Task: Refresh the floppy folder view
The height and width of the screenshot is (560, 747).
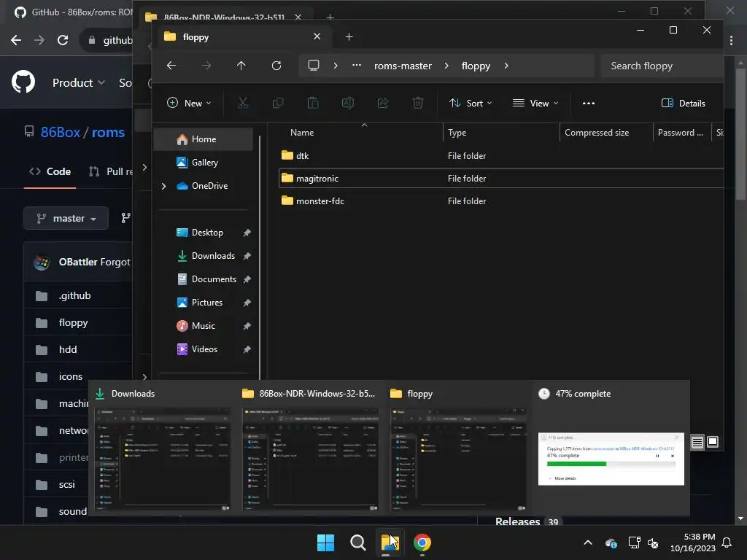Action: (276, 66)
